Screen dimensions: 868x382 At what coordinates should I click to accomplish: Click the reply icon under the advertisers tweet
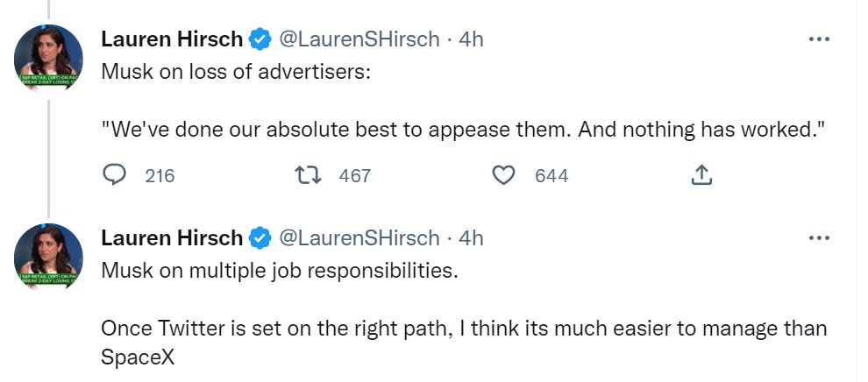(115, 175)
